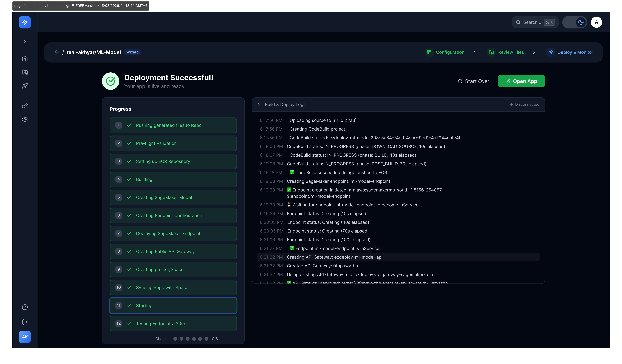
Task: Click the search magnifier in the top bar
Action: [519, 22]
